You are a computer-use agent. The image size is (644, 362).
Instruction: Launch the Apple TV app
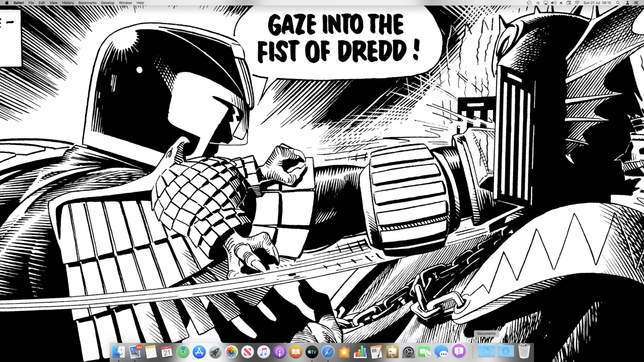click(x=312, y=352)
